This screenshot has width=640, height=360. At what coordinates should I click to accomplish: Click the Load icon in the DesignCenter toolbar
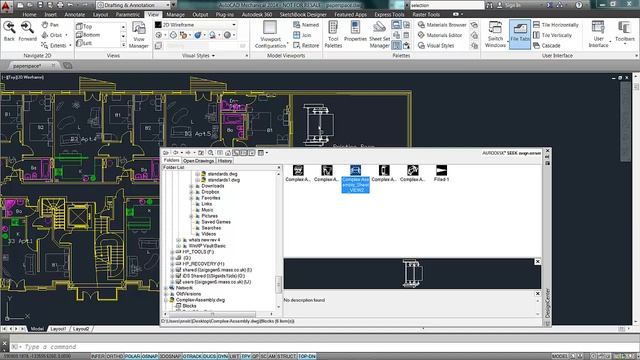[166, 153]
